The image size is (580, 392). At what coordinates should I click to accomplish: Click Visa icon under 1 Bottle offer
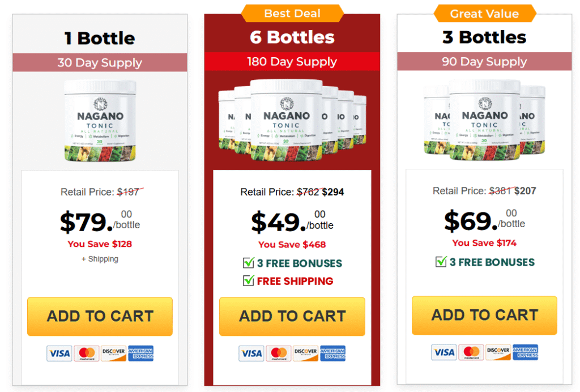tap(59, 353)
